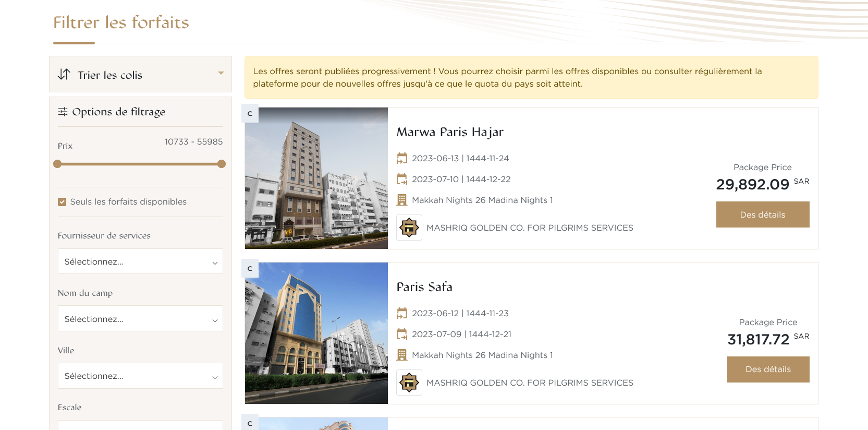The height and width of the screenshot is (430, 868).
Task: Click the Nom du camp label
Action: click(x=85, y=293)
